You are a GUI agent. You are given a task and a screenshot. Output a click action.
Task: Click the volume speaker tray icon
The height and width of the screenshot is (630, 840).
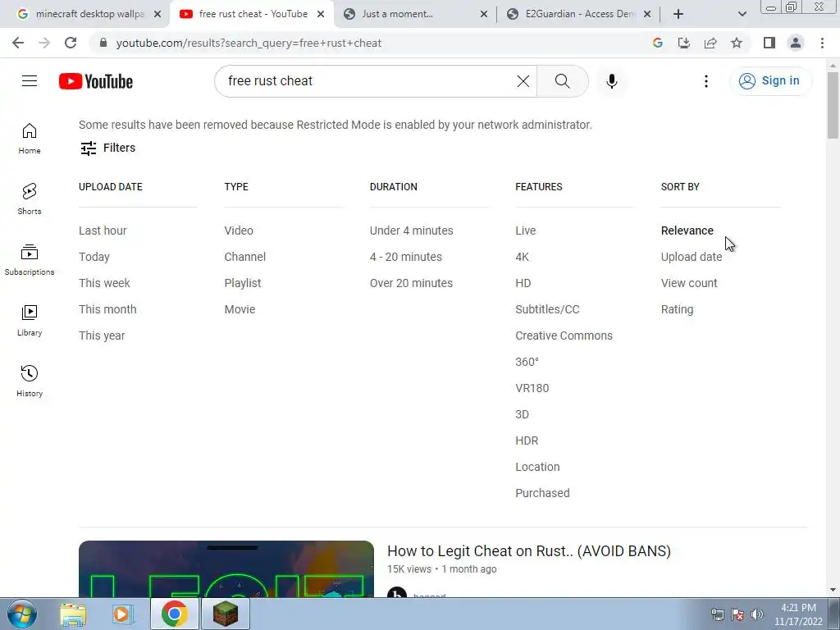[756, 614]
